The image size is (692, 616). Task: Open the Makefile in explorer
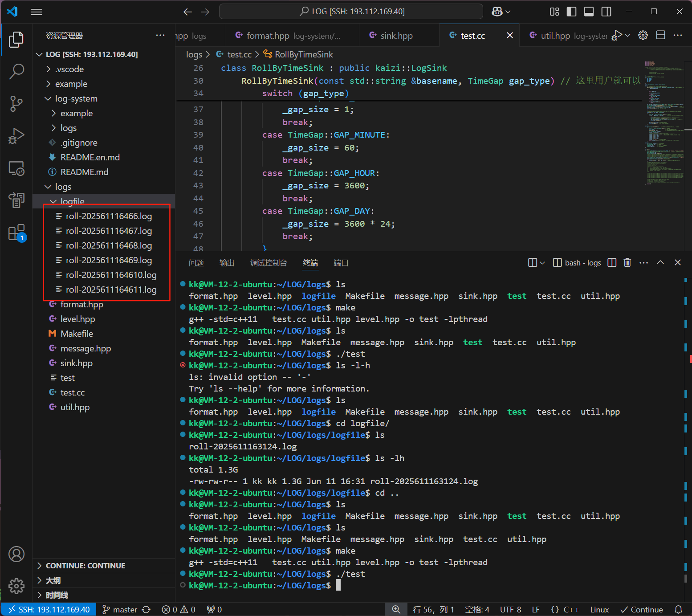(x=104, y=334)
